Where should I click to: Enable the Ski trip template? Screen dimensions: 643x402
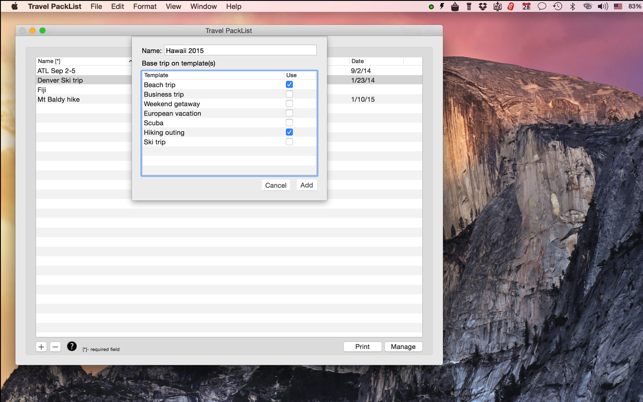coord(289,142)
